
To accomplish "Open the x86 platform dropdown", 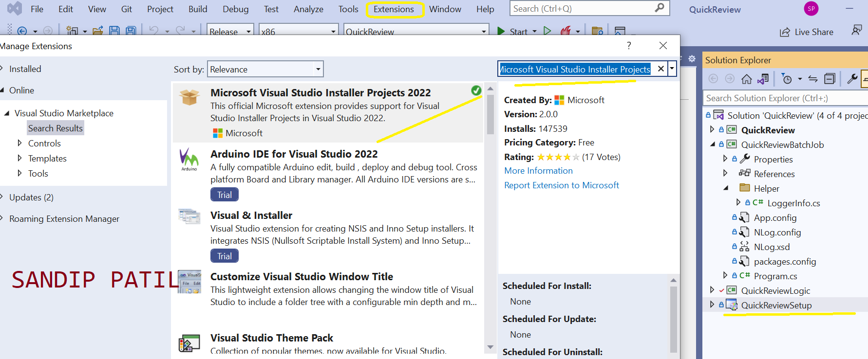I will pyautogui.click(x=333, y=32).
